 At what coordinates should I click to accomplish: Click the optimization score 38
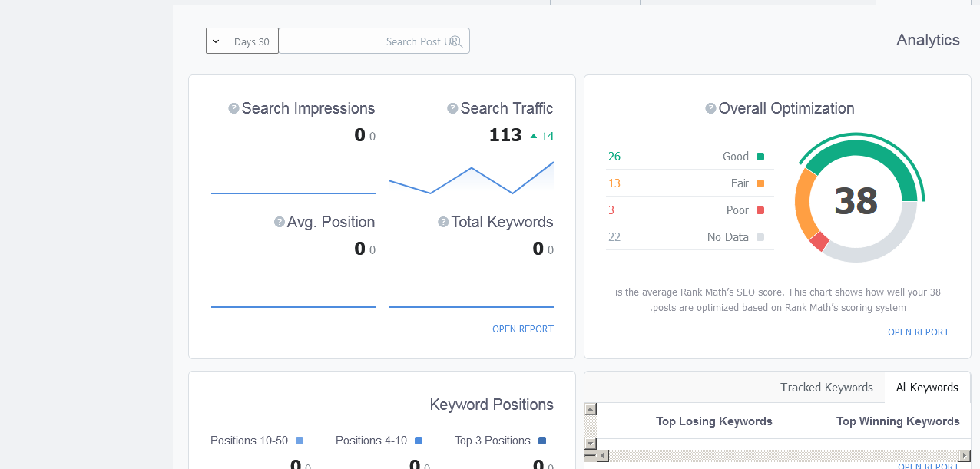[856, 201]
